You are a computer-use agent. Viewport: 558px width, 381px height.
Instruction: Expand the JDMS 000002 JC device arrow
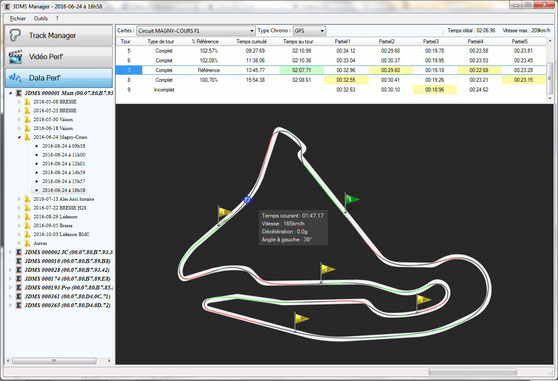pos(10,252)
